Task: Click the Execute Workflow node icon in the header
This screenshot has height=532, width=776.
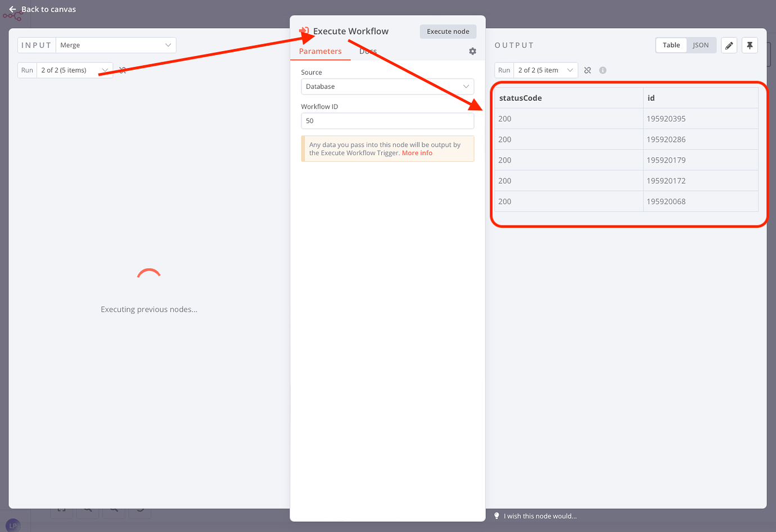Action: (304, 31)
